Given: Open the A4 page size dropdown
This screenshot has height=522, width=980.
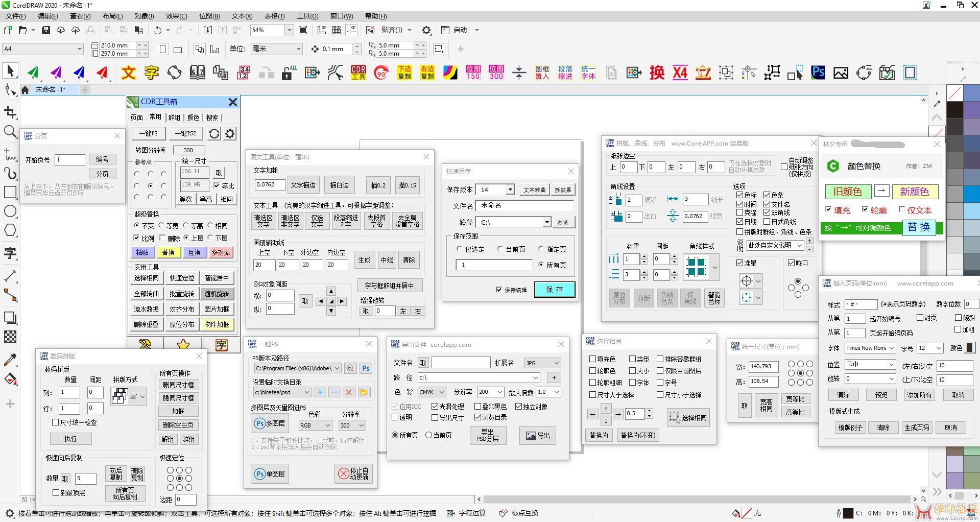Looking at the screenshot, I should 80,49.
